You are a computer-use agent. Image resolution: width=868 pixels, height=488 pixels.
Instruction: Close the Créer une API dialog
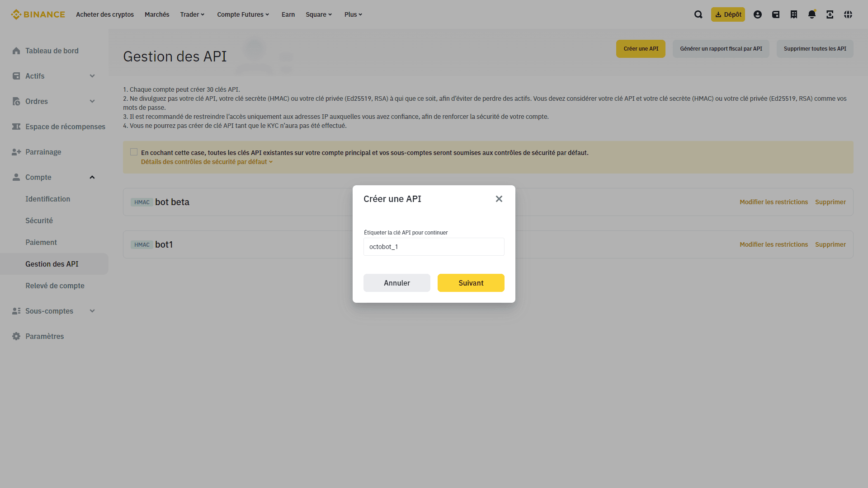click(x=499, y=199)
